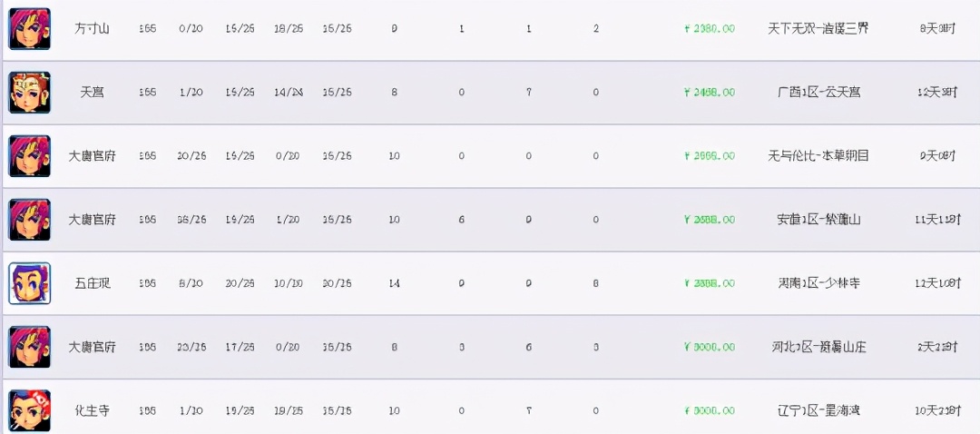Click the 安徽1区 server name
Image resolution: width=980 pixels, height=434 pixels.
pos(818,220)
